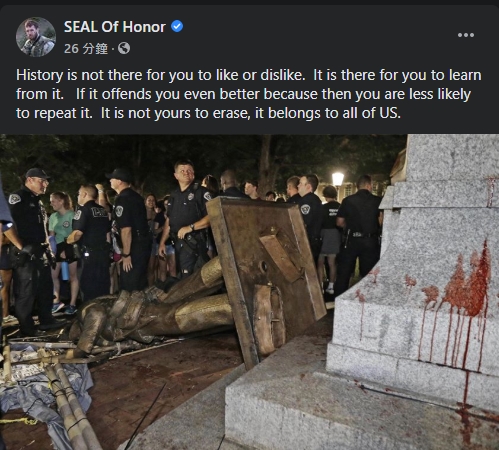
Task: Click the 26 分鐘 post timestamp
Action: 86,49
